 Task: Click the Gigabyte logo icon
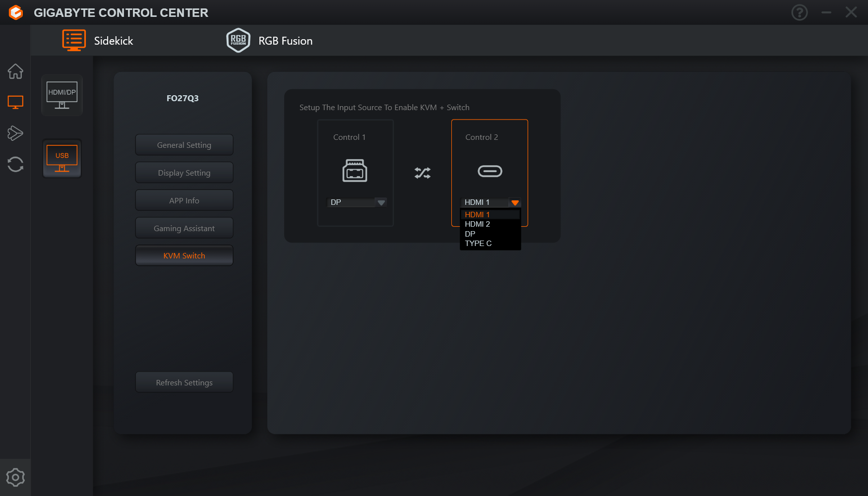point(16,12)
